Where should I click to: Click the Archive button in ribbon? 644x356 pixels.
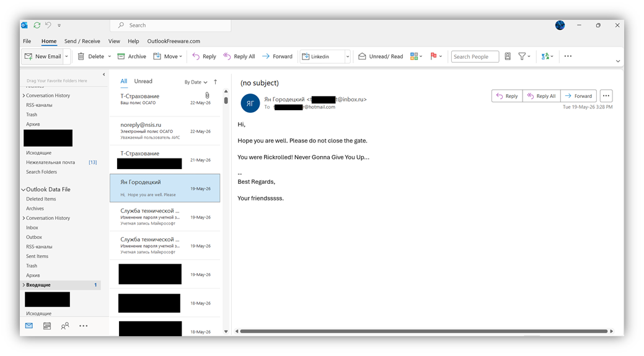click(132, 56)
